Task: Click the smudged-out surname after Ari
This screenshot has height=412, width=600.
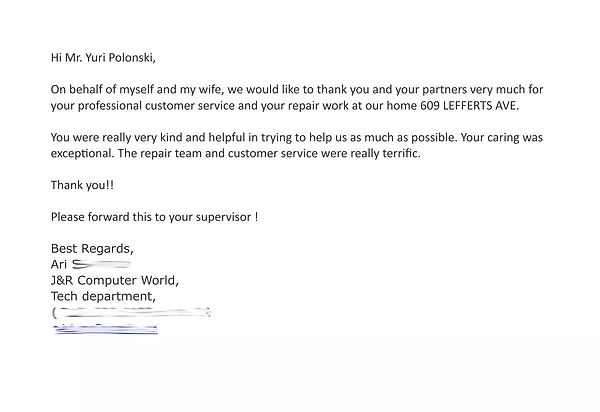Action: [101, 264]
